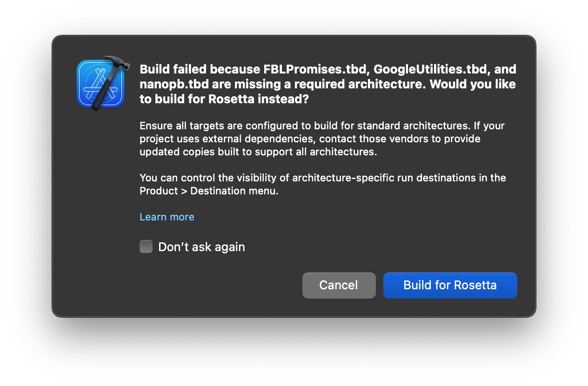Click the Don't ask again label text
Image resolution: width=588 pixels, height=386 pixels.
(x=201, y=246)
